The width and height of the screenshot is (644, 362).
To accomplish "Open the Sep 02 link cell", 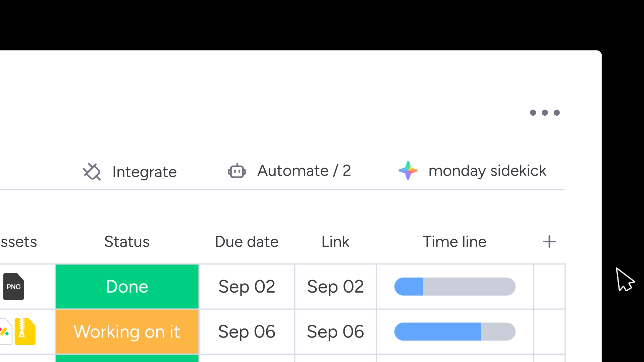I will [x=335, y=287].
